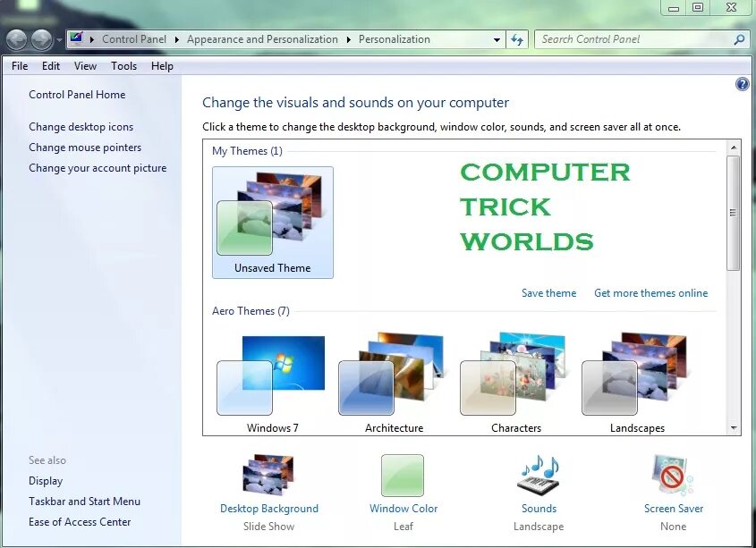Go to Control Panel Home

(x=77, y=95)
